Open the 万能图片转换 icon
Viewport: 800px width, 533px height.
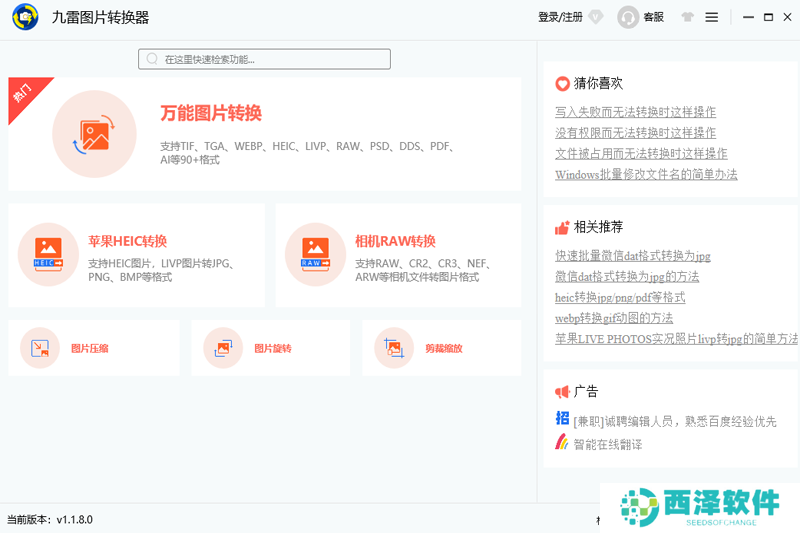point(94,134)
